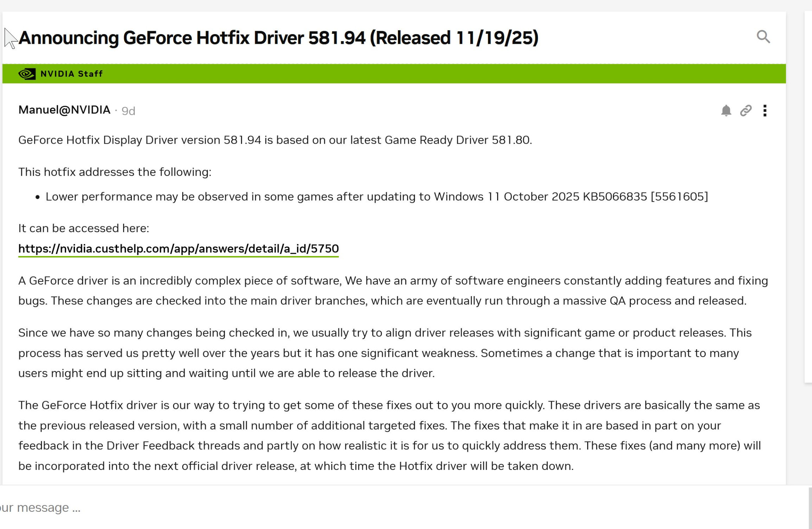Click the 9d post timestamp
Image resolution: width=812 pixels, height=529 pixels.
point(128,111)
